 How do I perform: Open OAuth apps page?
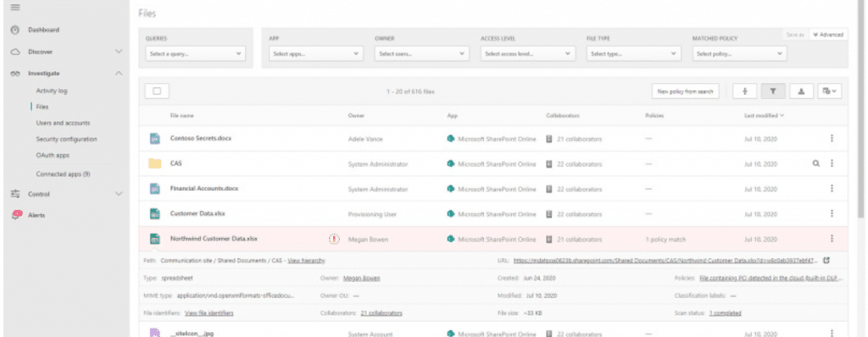click(x=53, y=156)
